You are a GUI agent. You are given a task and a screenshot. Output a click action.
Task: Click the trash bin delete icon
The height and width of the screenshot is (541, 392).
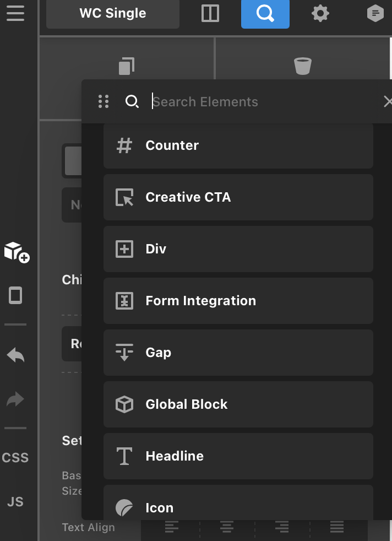coord(303,66)
